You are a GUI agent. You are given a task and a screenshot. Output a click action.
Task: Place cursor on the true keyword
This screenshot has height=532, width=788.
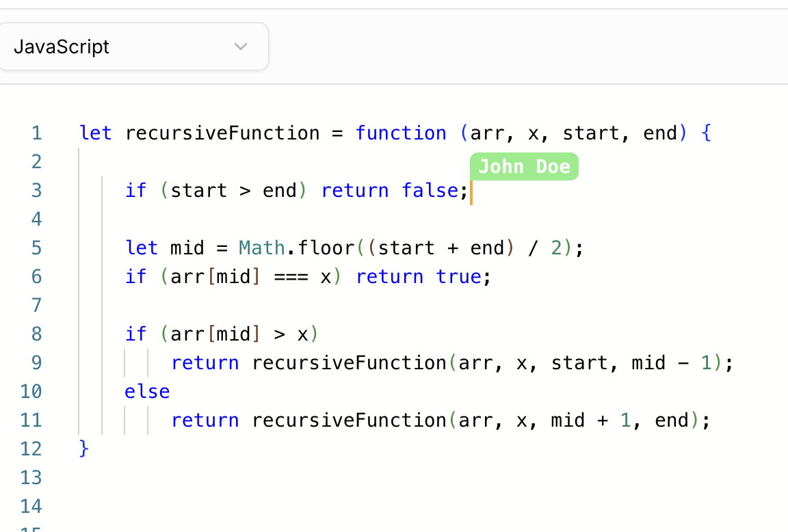pos(458,276)
